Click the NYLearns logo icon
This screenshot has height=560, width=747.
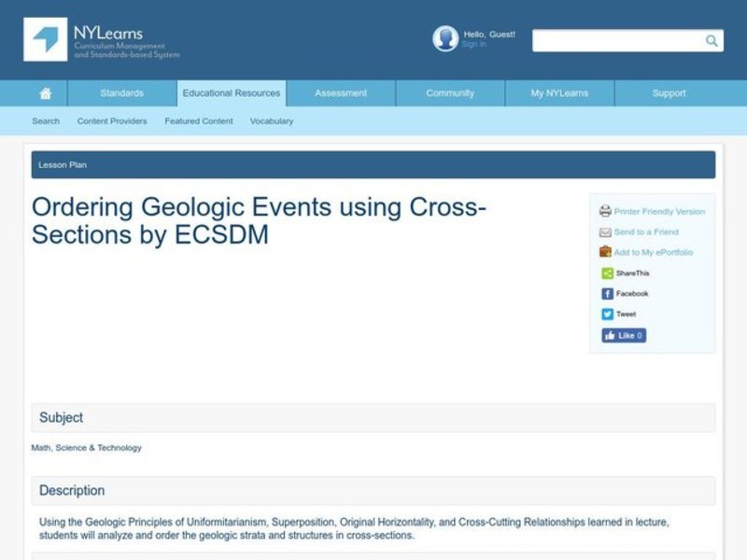click(x=45, y=40)
